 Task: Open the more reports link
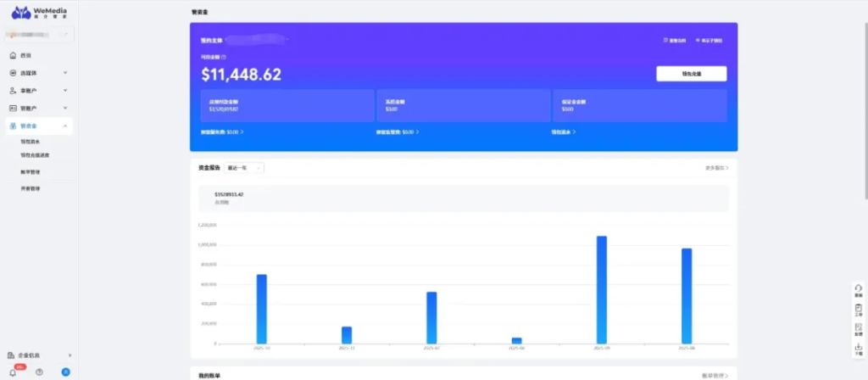716,168
